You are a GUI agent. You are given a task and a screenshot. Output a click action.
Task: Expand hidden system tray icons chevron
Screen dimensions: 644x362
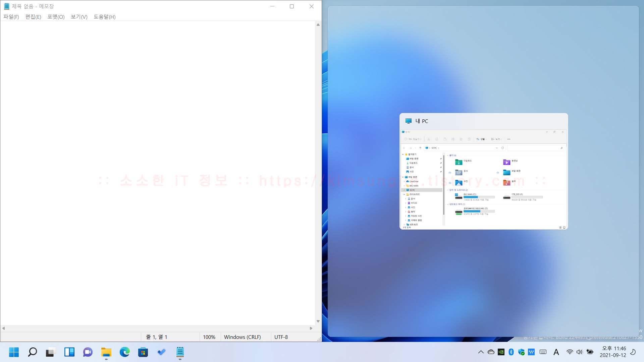point(481,352)
